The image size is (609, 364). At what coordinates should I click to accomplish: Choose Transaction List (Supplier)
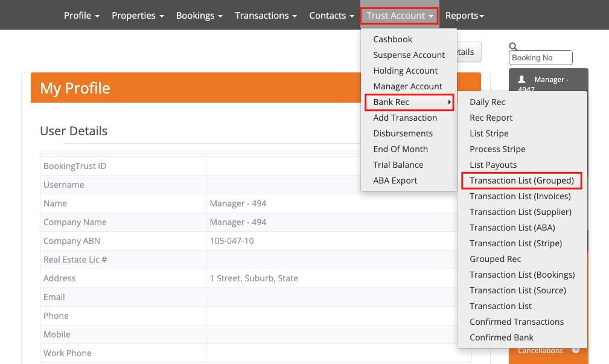(x=520, y=212)
